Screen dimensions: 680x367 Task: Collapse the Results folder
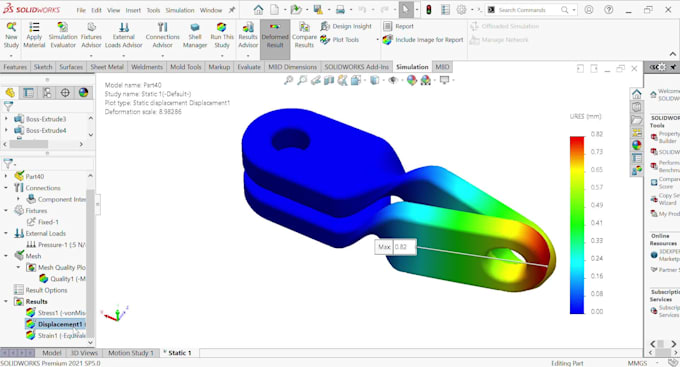pyautogui.click(x=6, y=301)
